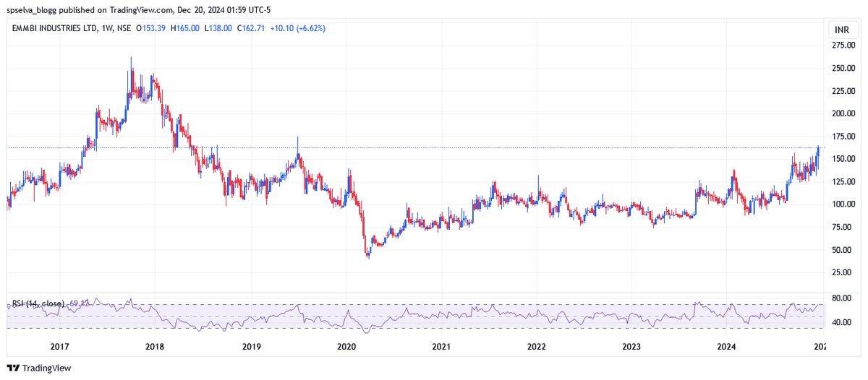Click the 2019 time axis label
868x380 pixels.
[x=251, y=347]
